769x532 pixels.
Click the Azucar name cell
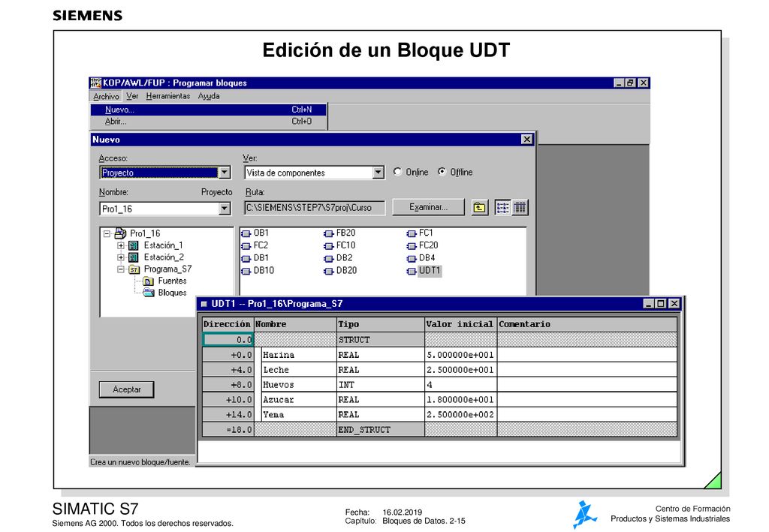pos(299,400)
